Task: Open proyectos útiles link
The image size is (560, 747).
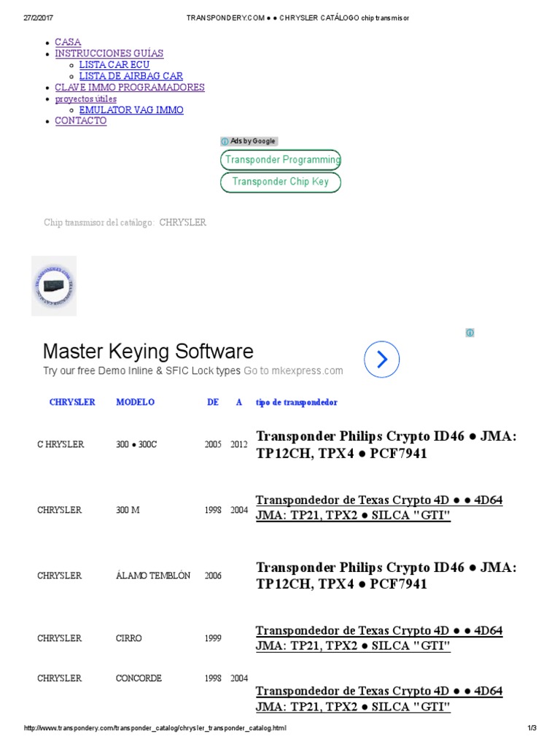Action: coord(86,99)
